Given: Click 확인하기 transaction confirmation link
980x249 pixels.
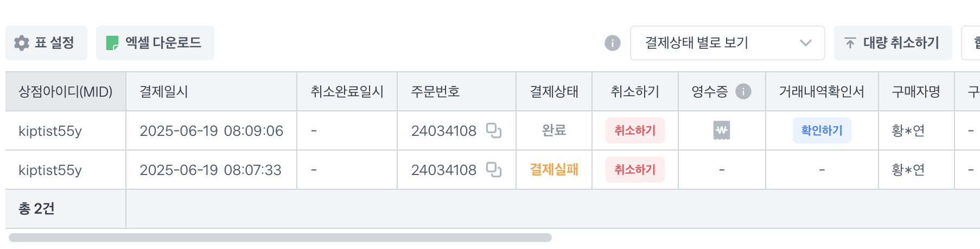Looking at the screenshot, I should (822, 130).
